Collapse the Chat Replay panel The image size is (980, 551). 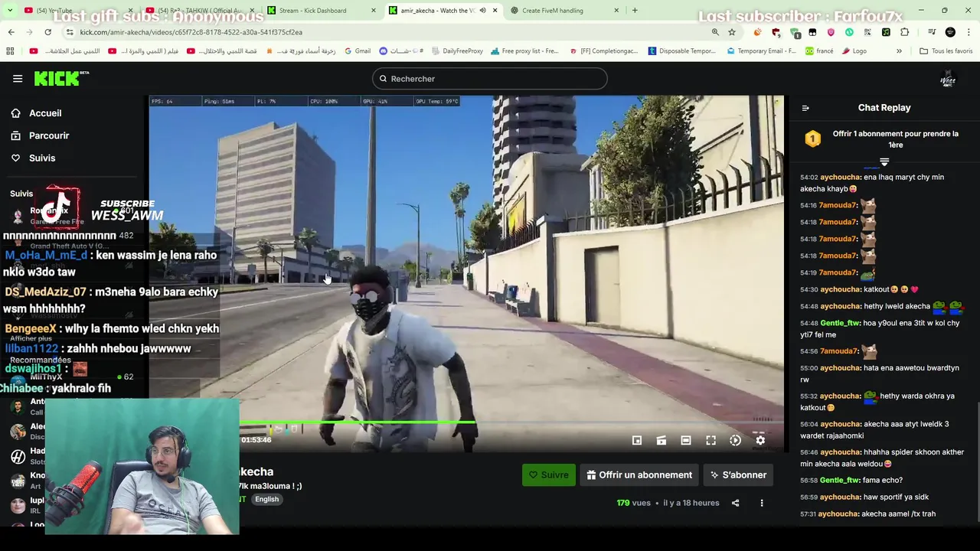click(x=805, y=108)
